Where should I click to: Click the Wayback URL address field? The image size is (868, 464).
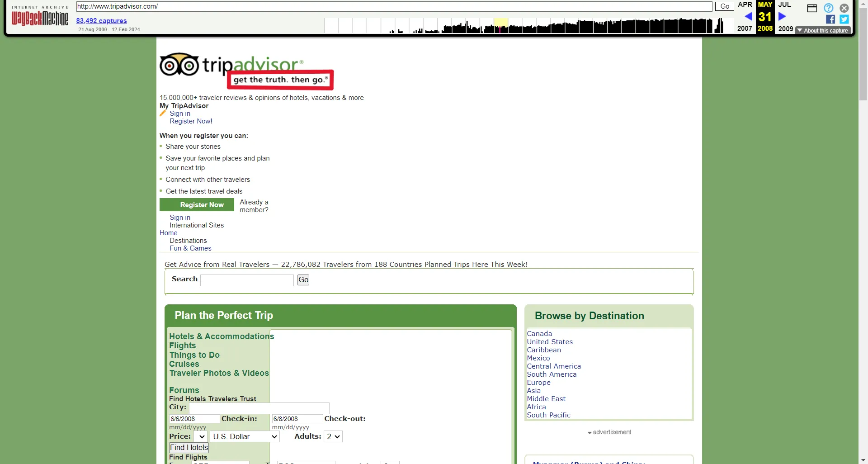coord(394,6)
